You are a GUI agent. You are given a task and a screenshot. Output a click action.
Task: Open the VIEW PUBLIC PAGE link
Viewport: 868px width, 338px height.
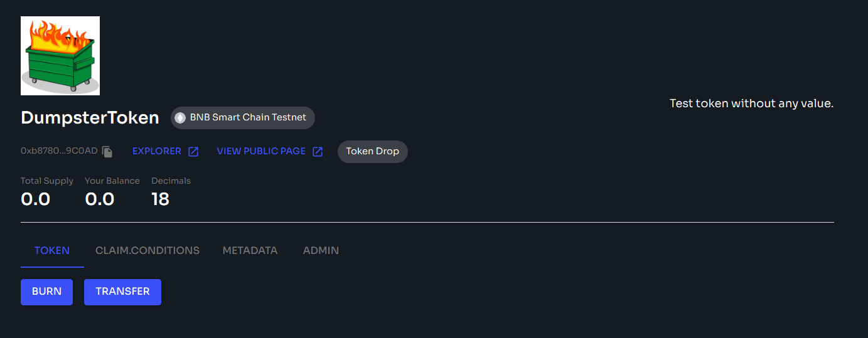(x=261, y=151)
